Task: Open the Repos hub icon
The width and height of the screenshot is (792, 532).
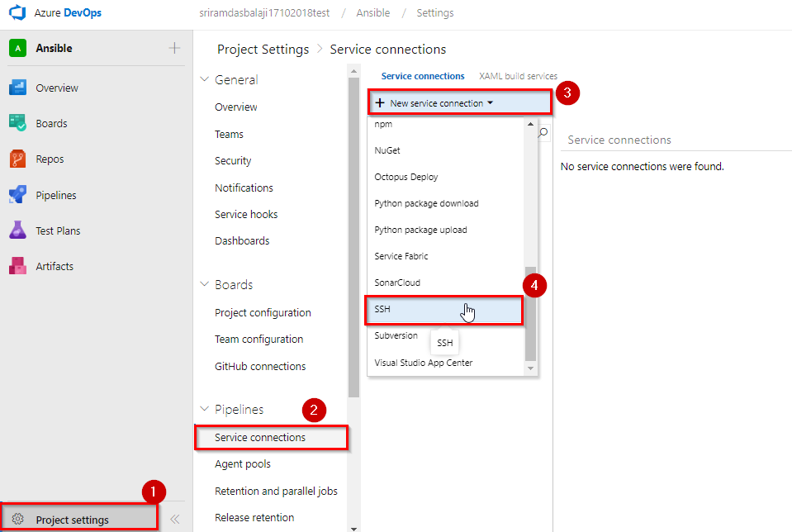Action: 17,159
